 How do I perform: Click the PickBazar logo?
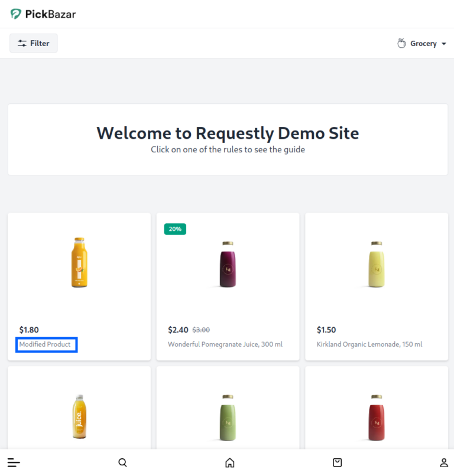43,14
